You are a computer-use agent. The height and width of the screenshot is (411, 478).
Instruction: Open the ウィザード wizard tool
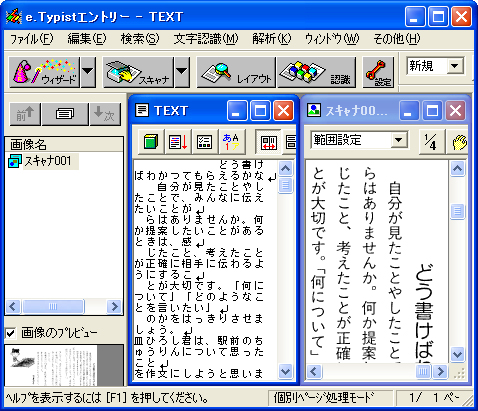pyautogui.click(x=44, y=72)
